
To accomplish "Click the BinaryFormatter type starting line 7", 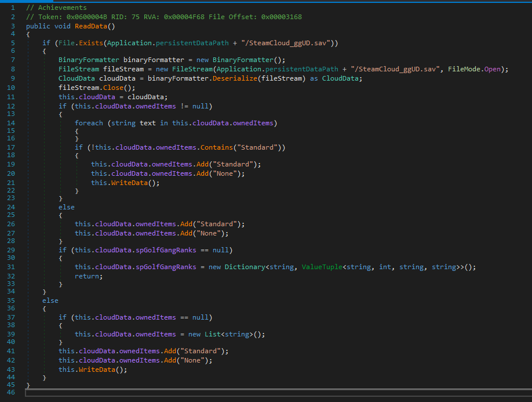I will tap(89, 60).
